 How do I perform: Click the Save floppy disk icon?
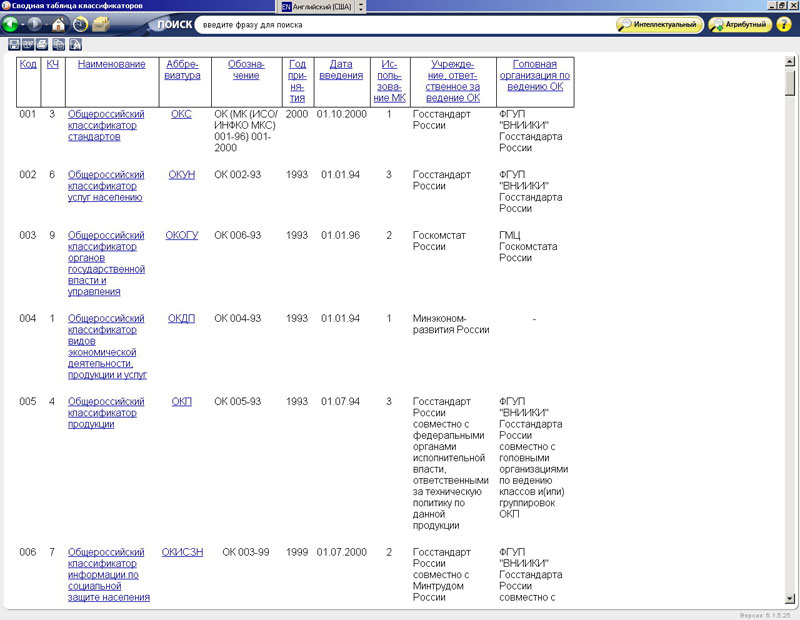point(14,44)
